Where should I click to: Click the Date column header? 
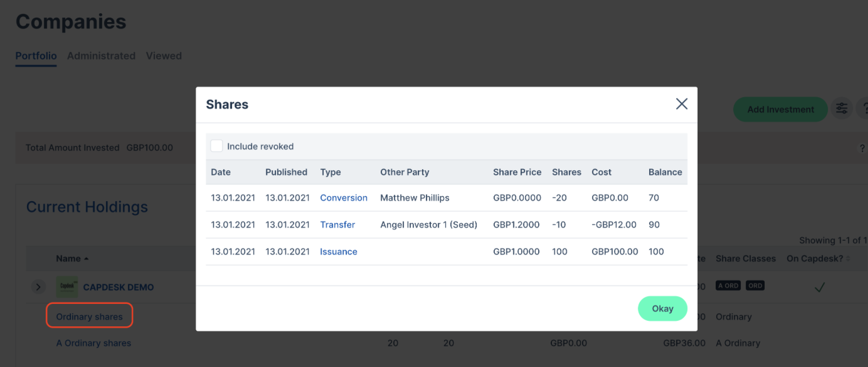point(220,172)
